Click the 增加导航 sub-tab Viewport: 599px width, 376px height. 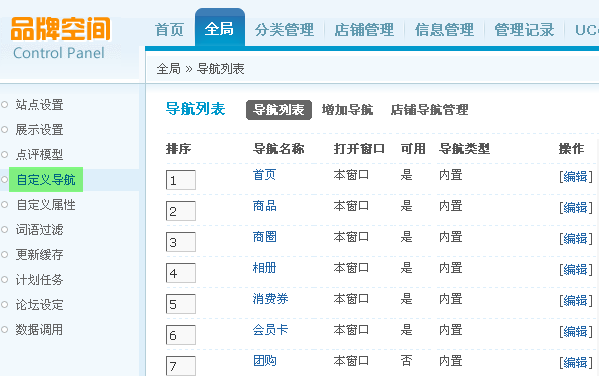click(347, 110)
